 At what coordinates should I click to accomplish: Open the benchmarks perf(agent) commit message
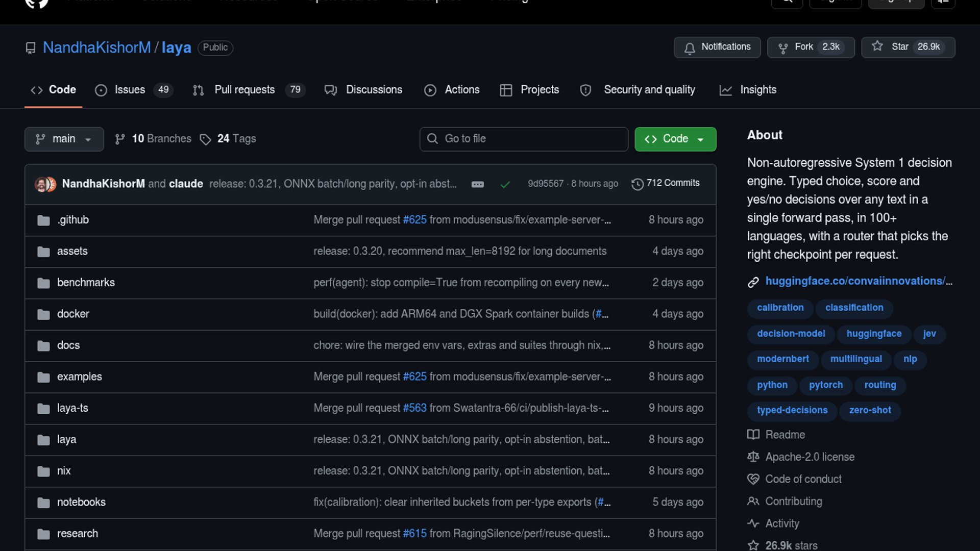[461, 283]
